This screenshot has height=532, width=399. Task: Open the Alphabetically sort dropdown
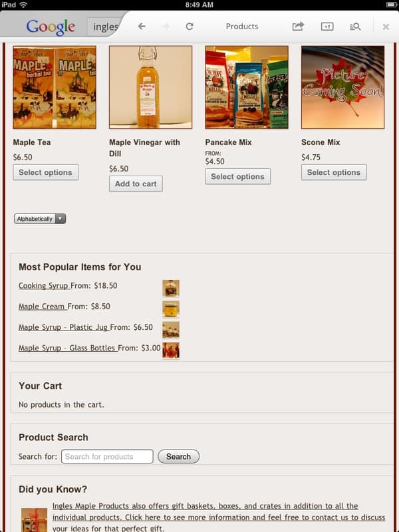[x=40, y=219]
